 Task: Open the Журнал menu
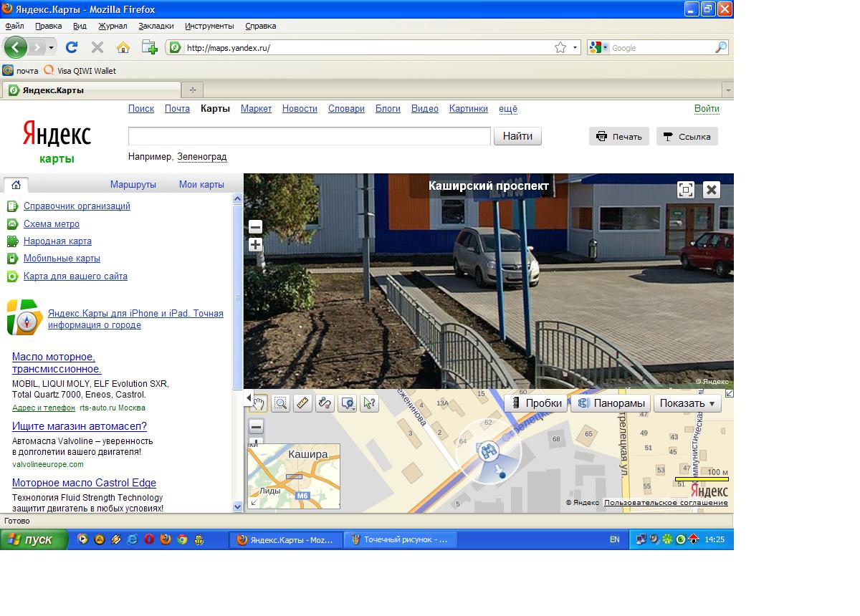click(113, 26)
